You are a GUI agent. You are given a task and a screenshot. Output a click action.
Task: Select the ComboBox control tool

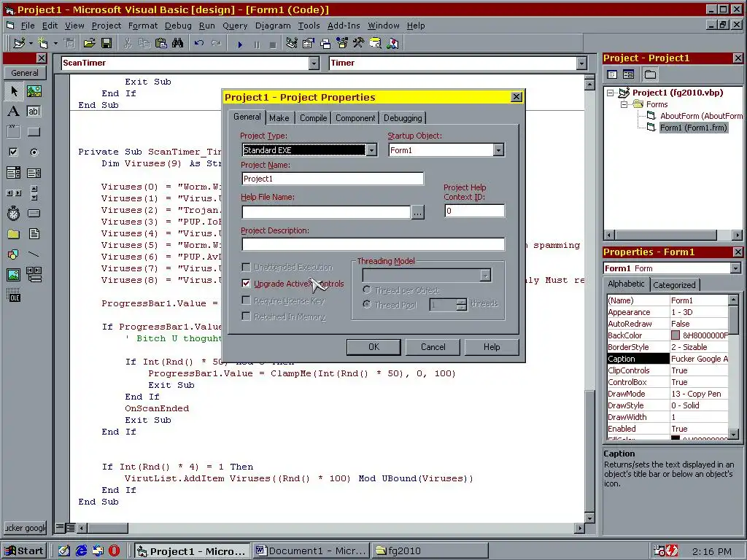tap(14, 173)
